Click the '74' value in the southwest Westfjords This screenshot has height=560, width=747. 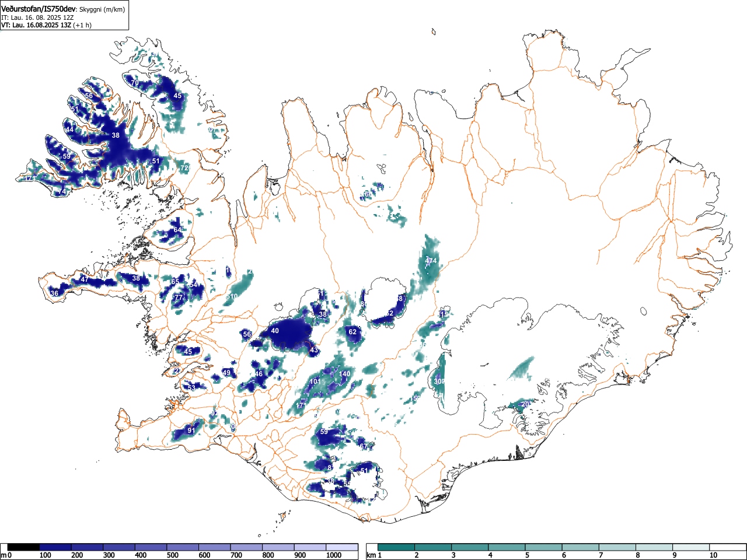pyautogui.click(x=62, y=191)
